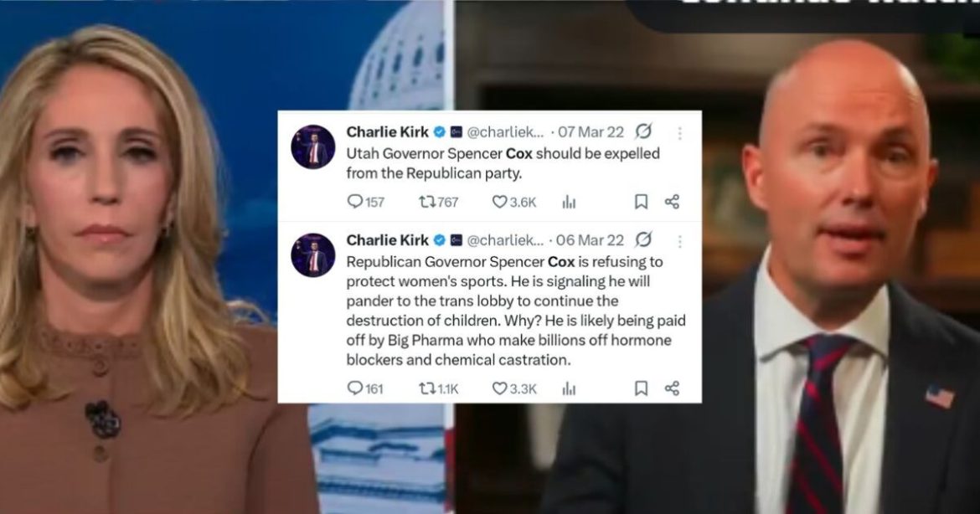This screenshot has height=514, width=980.
Task: Click the @charliek handle on the first tweet
Action: pos(506,131)
